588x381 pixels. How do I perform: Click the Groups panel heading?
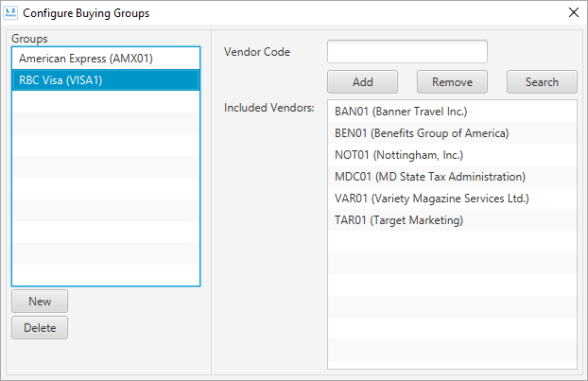pos(29,39)
